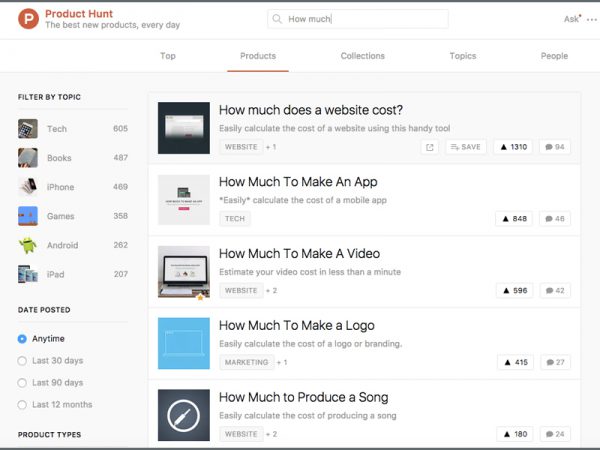Open the How Much To Make a Logo thumbnail

pos(184,343)
